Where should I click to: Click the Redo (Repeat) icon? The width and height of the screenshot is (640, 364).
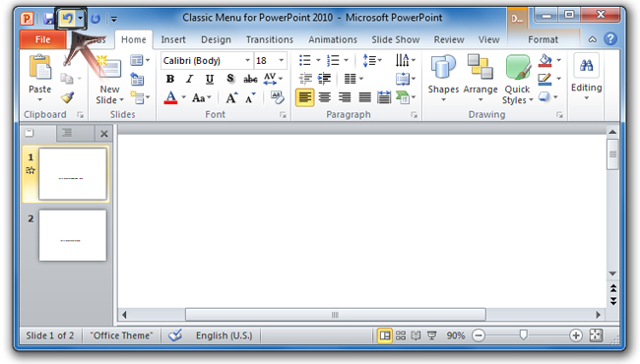(96, 19)
